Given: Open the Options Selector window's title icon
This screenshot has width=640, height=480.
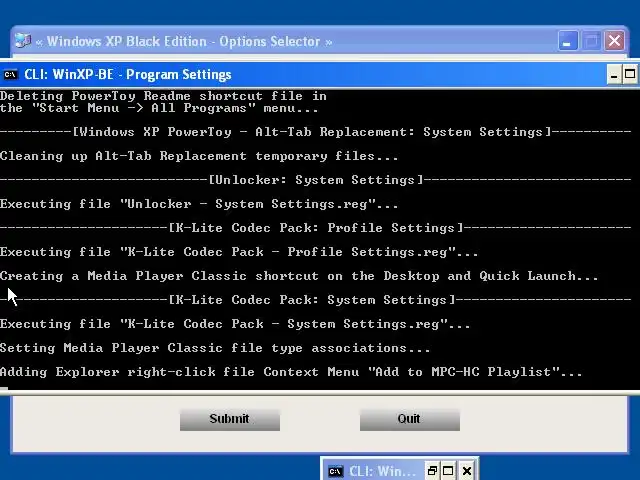Looking at the screenshot, I should pos(22,41).
